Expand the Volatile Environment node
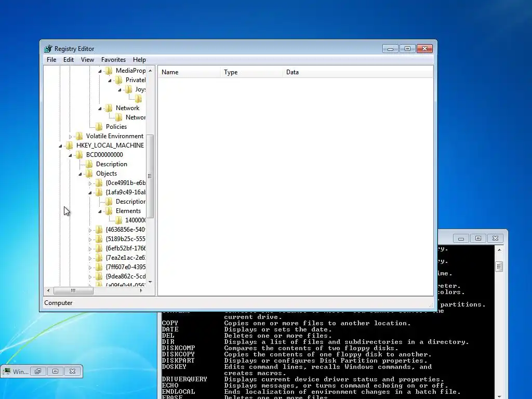Viewport: 532px width, 399px height. [70, 137]
